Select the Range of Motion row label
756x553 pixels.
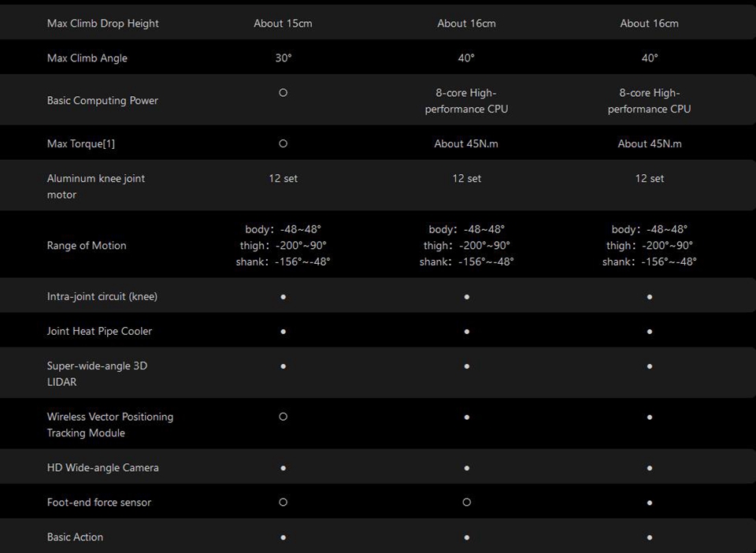click(87, 245)
